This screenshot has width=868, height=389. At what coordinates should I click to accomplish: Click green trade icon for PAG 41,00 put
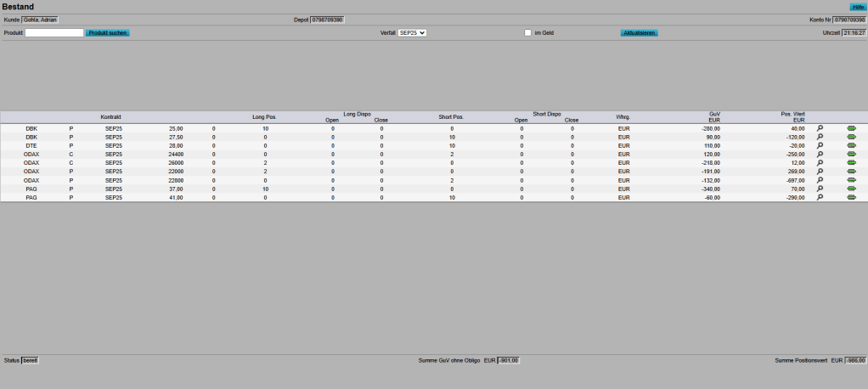click(x=851, y=197)
